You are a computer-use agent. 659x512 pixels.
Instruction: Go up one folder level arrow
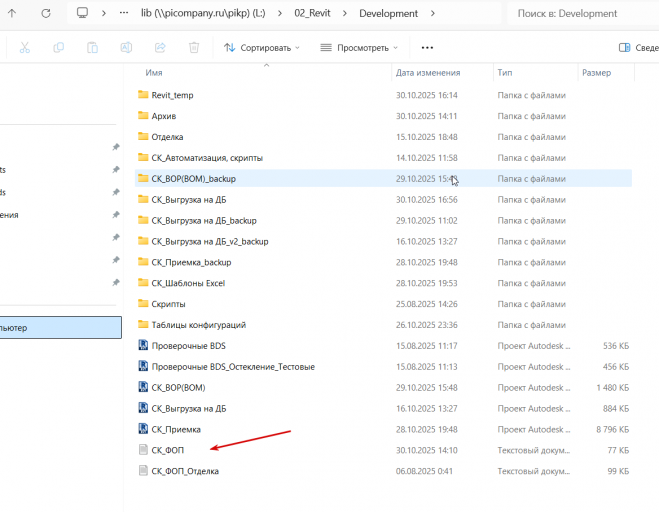pos(12,13)
